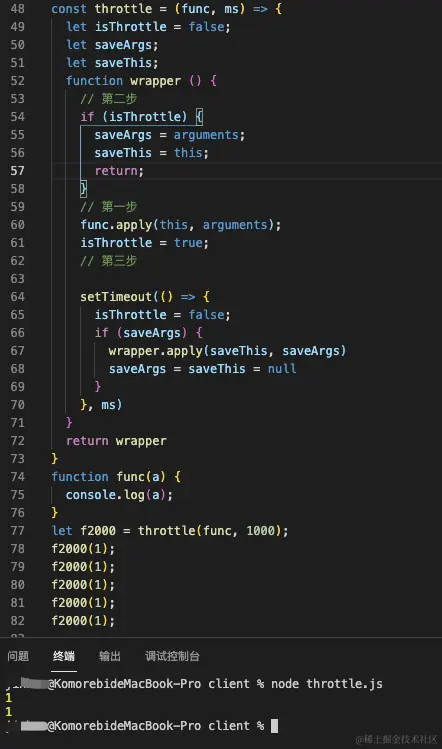Click 'saveThis = this;' on line 56
The height and width of the screenshot is (749, 442).
[x=151, y=153]
